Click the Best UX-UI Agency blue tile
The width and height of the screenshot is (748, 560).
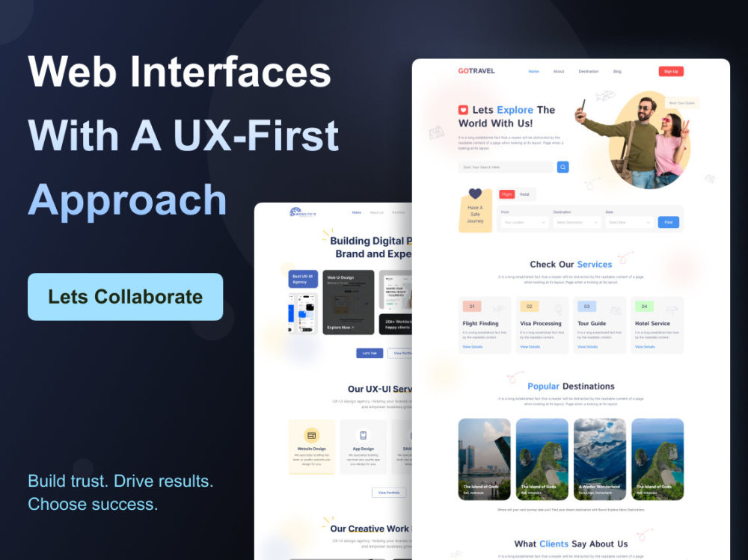point(303,279)
